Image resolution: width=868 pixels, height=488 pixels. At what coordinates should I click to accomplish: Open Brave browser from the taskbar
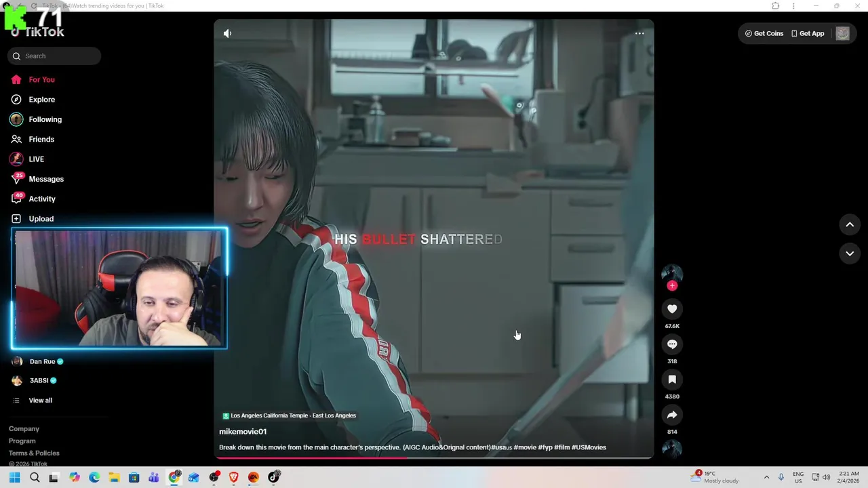(x=234, y=477)
